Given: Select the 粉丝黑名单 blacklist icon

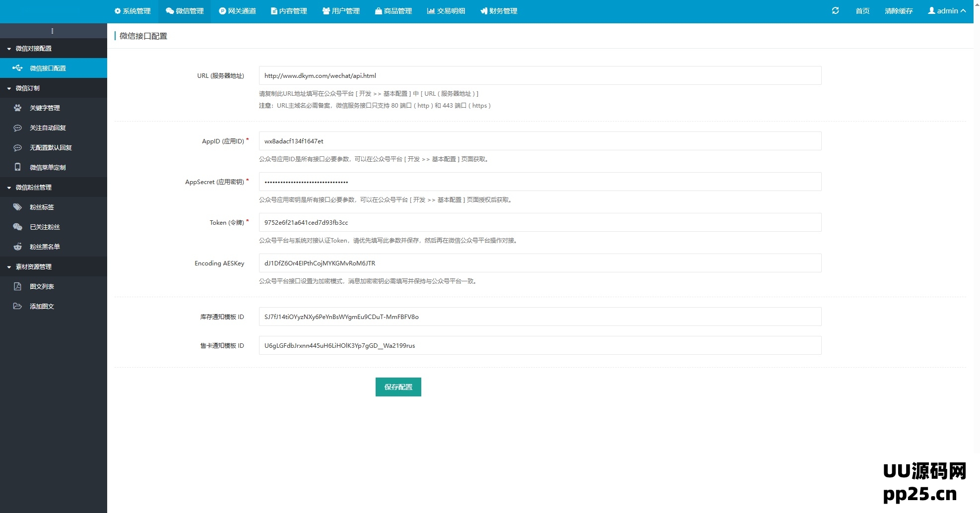Looking at the screenshot, I should tap(18, 247).
